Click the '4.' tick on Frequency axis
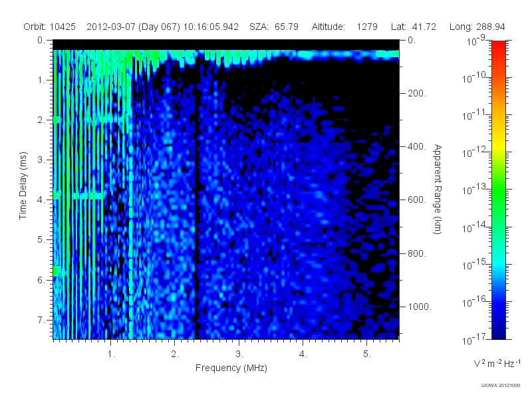532x399 pixels. (303, 354)
